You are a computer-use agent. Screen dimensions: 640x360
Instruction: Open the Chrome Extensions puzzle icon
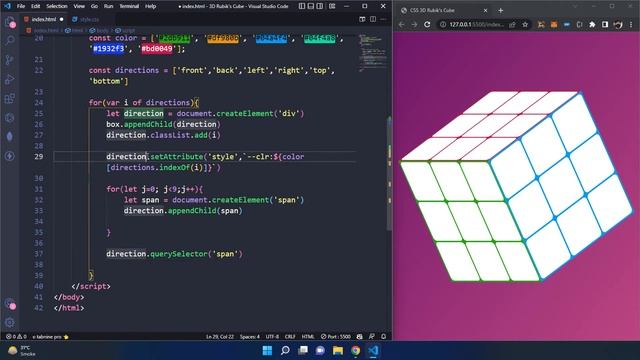tap(592, 24)
